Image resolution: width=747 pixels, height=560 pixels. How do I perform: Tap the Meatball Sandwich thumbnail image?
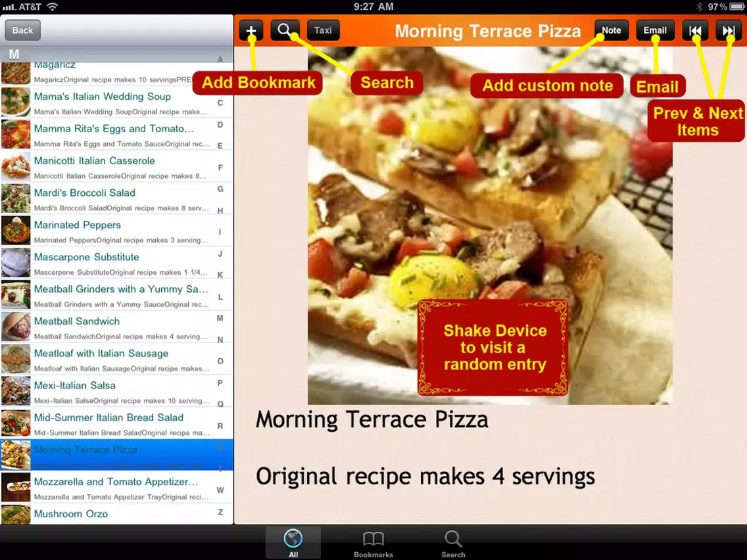(16, 327)
